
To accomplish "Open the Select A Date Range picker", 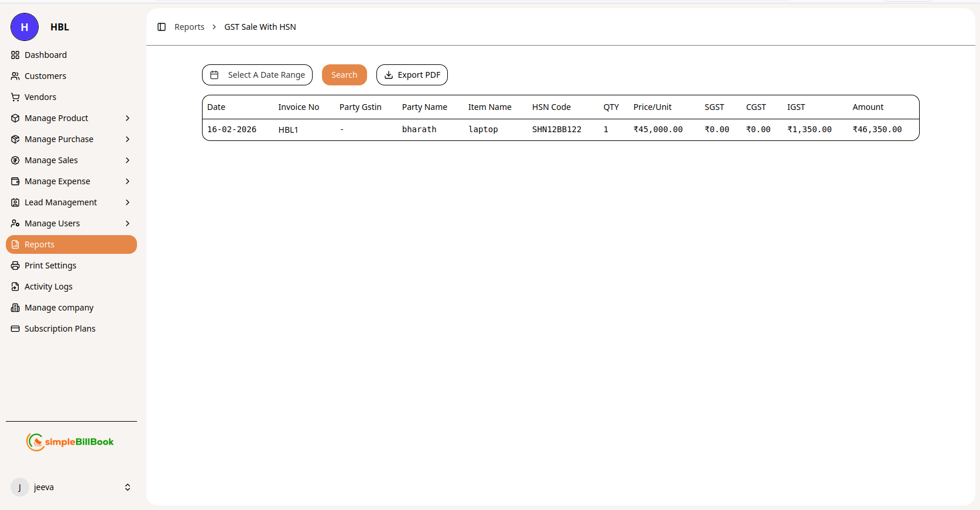I will pyautogui.click(x=257, y=75).
